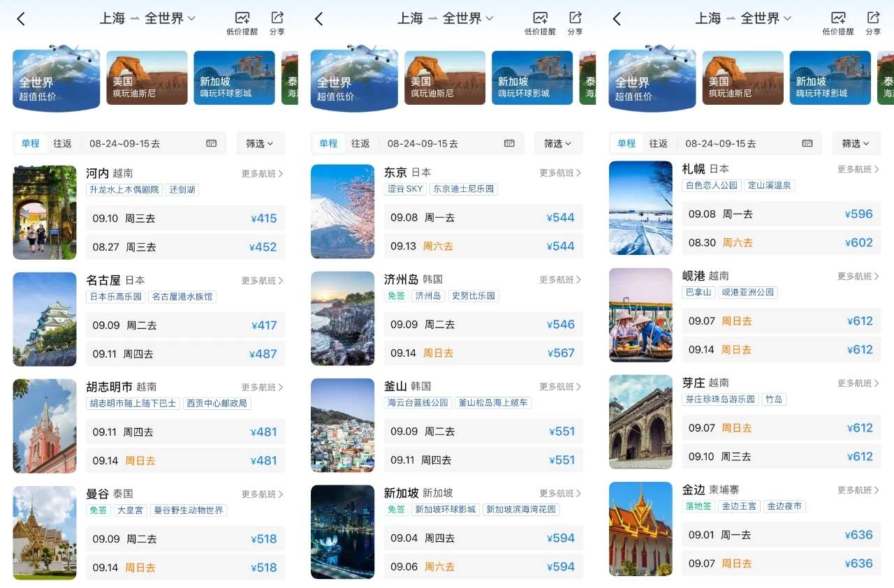Open the 新加坡 night skyline photo
Image resolution: width=894 pixels, height=588 pixels.
[x=343, y=532]
